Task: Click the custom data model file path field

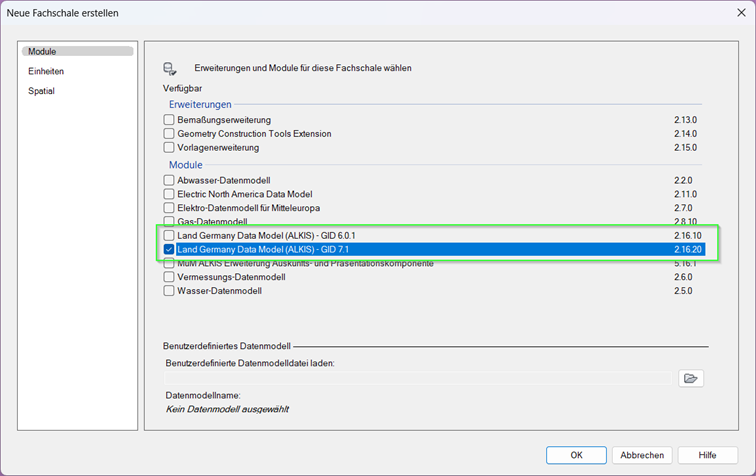Action: click(x=418, y=378)
